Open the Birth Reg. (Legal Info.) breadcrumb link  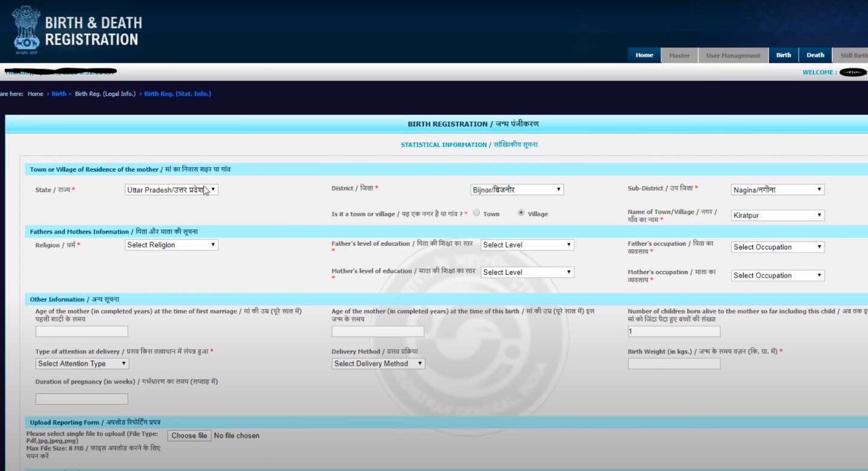click(x=103, y=93)
